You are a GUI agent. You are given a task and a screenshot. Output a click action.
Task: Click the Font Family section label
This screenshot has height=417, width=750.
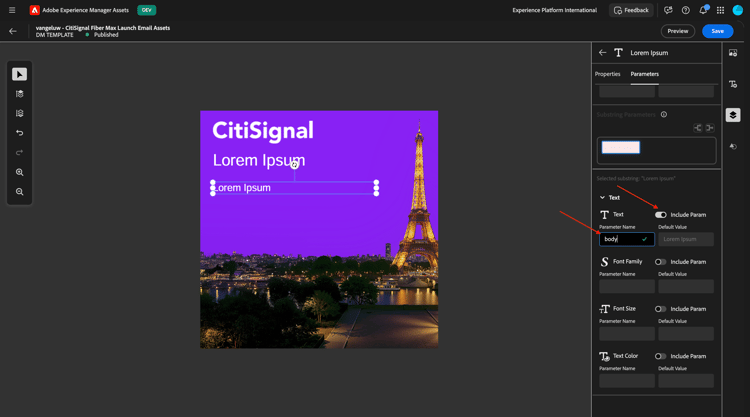click(628, 262)
